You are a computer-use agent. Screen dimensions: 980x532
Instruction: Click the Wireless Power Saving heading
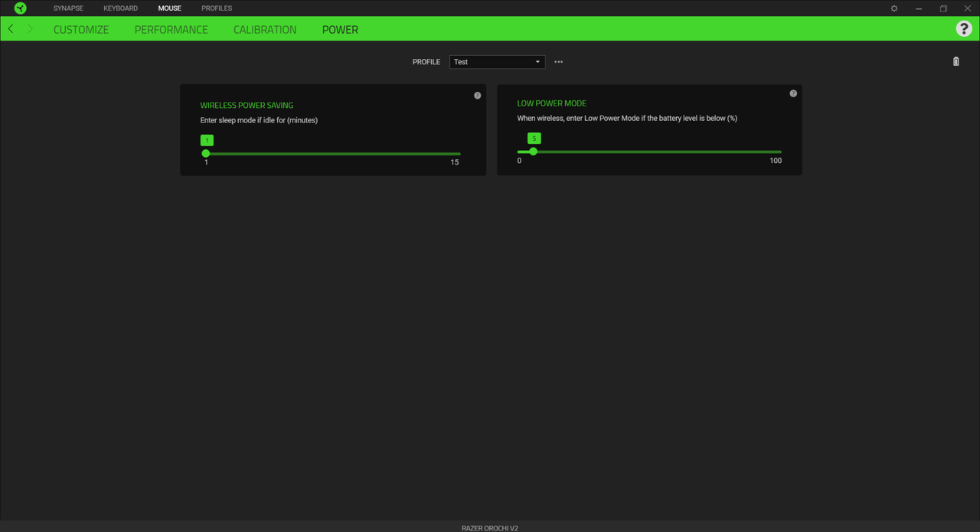247,106
